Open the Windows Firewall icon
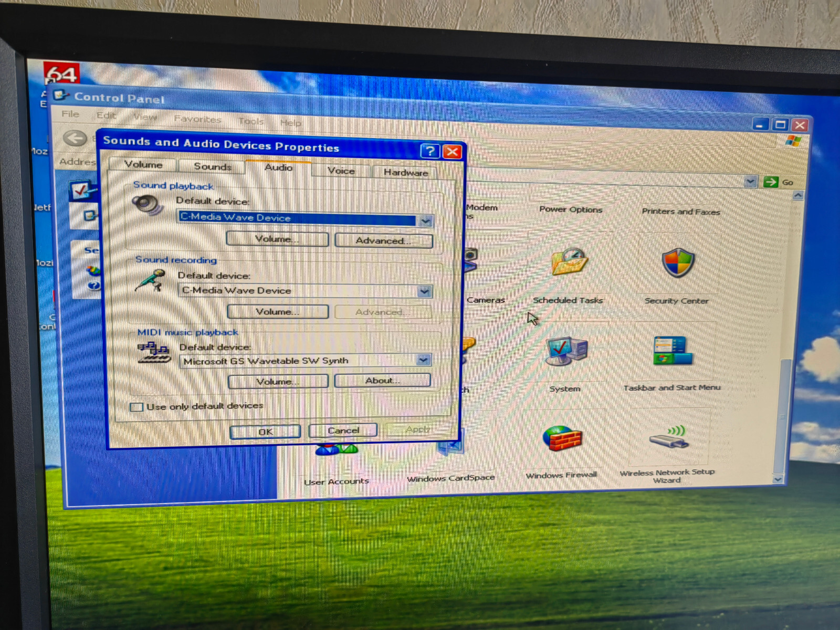840x630 pixels. [562, 438]
